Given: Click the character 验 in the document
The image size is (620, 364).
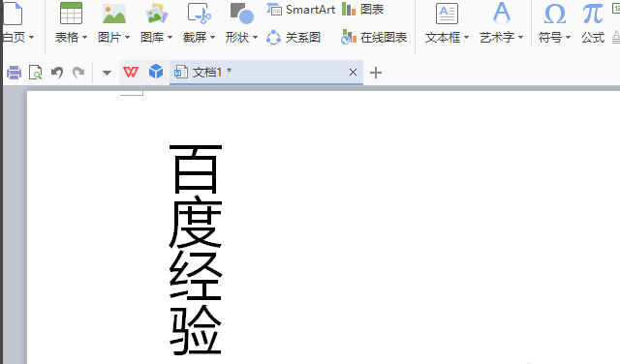Looking at the screenshot, I should click(196, 329).
